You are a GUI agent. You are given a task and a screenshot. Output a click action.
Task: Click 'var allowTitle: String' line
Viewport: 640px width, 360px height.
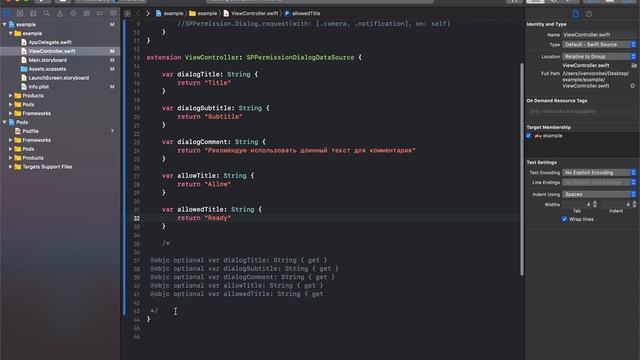[x=208, y=176]
